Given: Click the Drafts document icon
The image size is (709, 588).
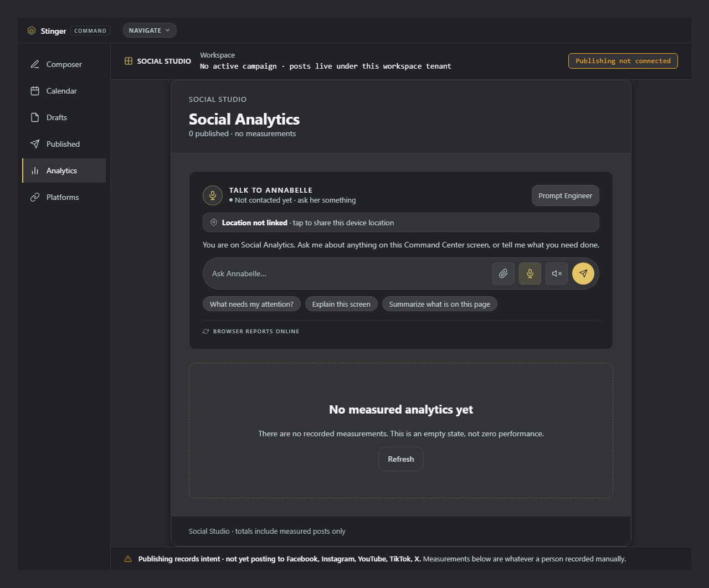Looking at the screenshot, I should [x=35, y=117].
